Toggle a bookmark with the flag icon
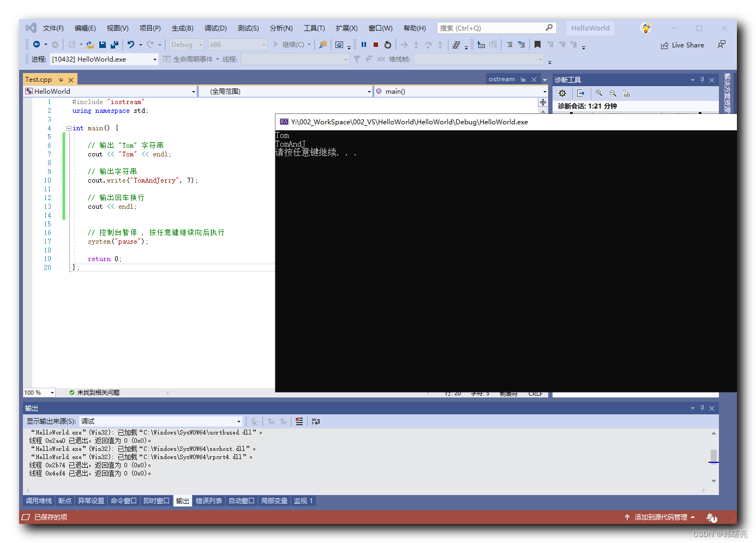Viewport: 756px width, 543px height. [x=538, y=45]
